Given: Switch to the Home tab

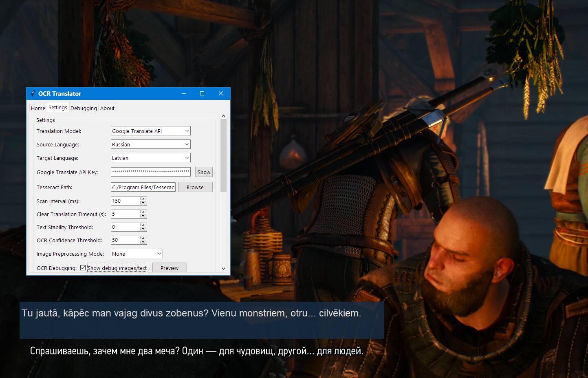Looking at the screenshot, I should coord(38,108).
